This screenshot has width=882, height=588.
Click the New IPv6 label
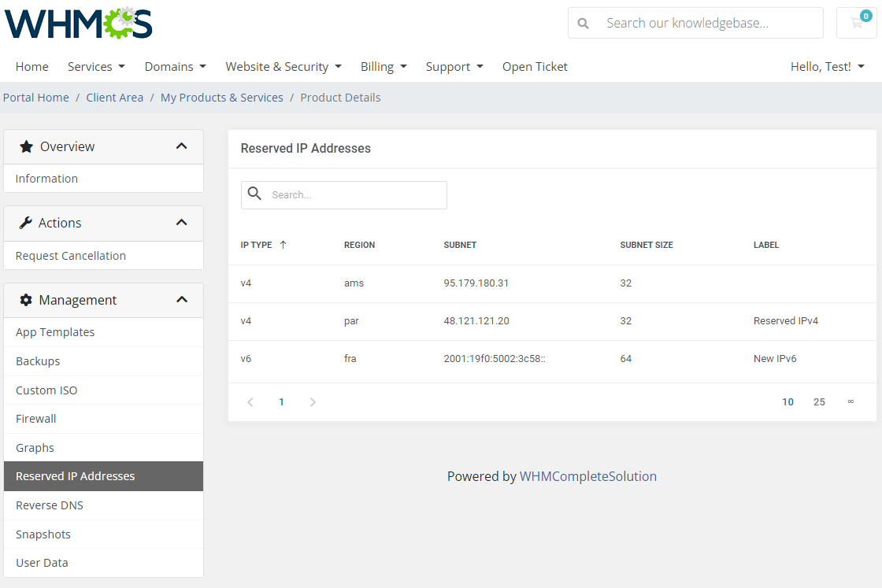pyautogui.click(x=775, y=359)
